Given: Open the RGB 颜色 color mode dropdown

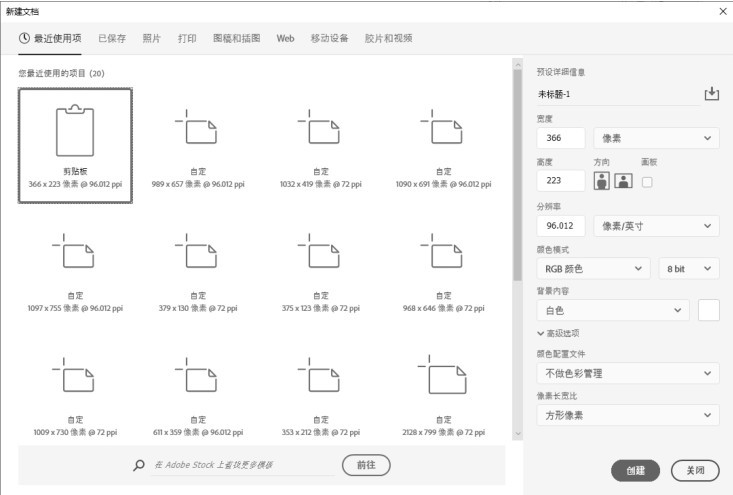Looking at the screenshot, I should click(x=593, y=269).
